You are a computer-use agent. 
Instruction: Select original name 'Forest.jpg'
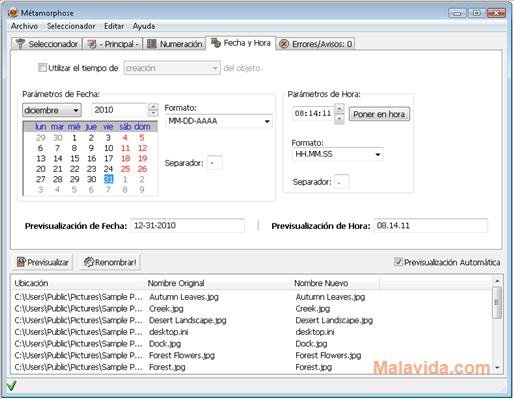coord(167,367)
